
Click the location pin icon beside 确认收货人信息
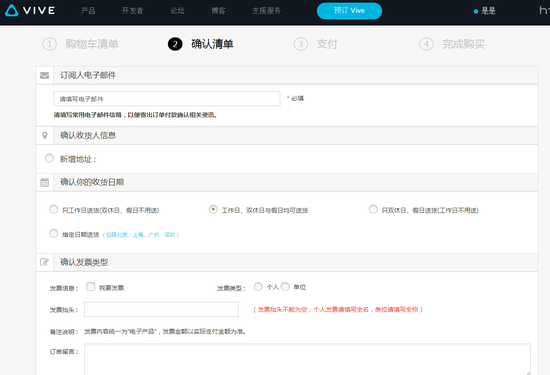(x=45, y=135)
